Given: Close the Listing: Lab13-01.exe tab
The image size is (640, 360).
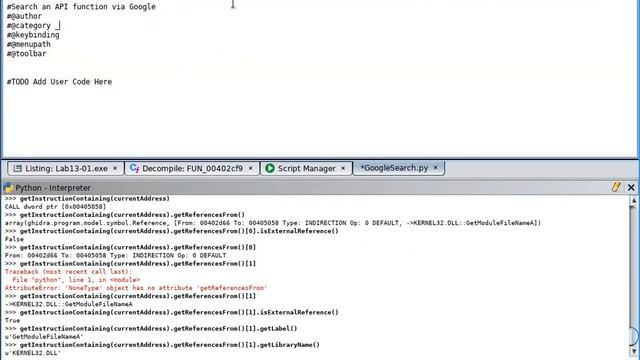Looking at the screenshot, I should pyautogui.click(x=115, y=168).
